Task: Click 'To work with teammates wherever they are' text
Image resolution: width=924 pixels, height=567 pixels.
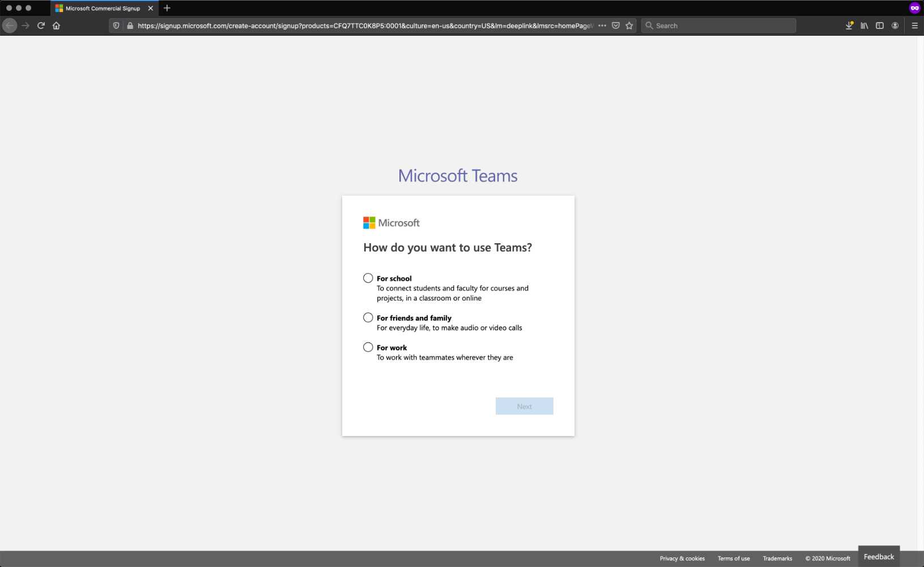Action: point(445,357)
